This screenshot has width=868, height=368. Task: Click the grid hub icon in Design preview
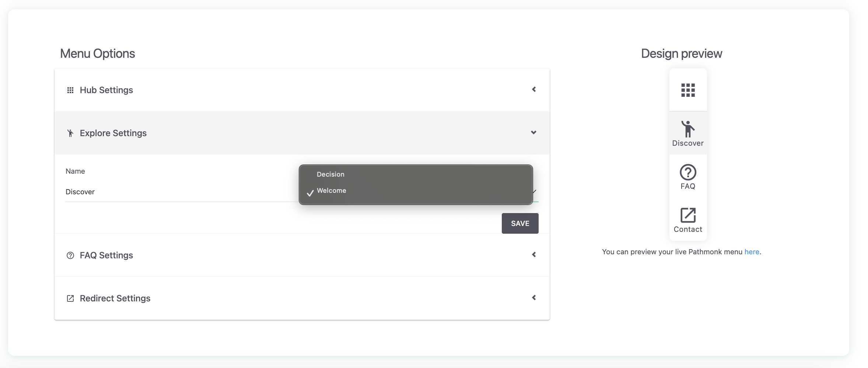point(688,90)
